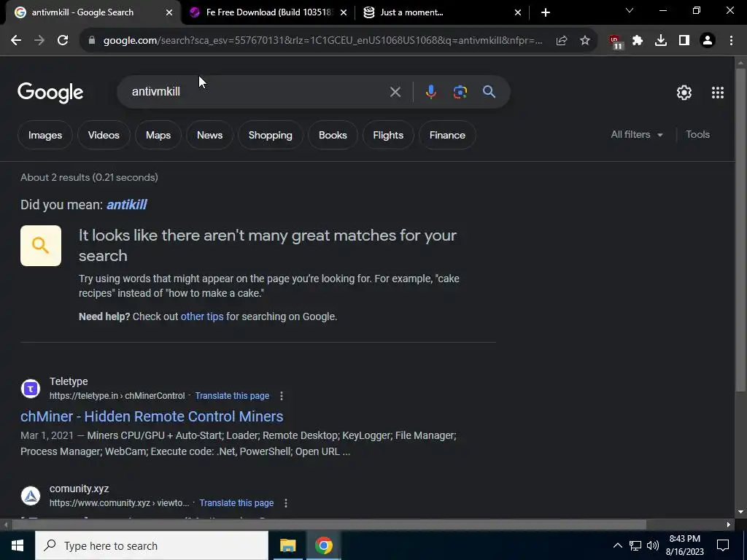
Task: Share this page using the share icon
Action: pos(562,41)
